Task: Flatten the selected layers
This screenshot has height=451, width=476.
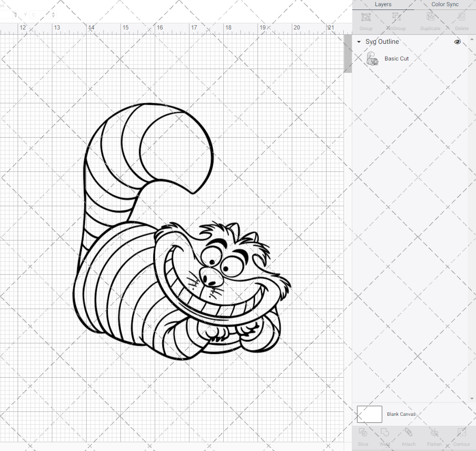Action: coord(435,437)
